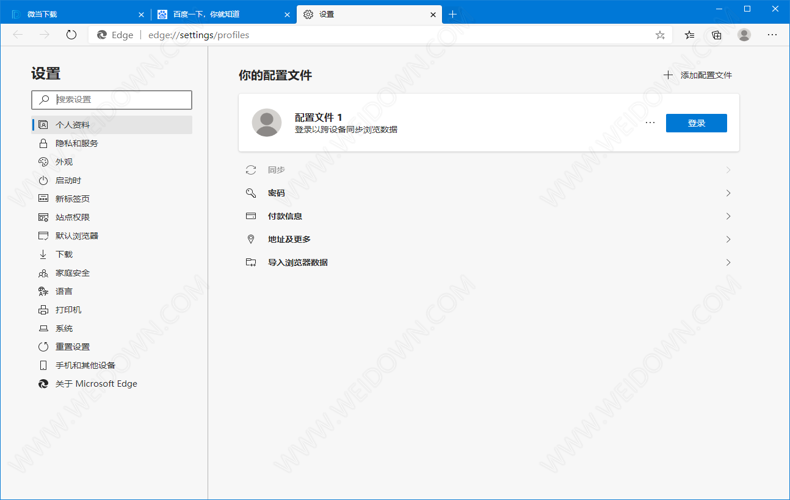Select 外观 in settings sidebar
The height and width of the screenshot is (500, 790).
[x=64, y=162]
